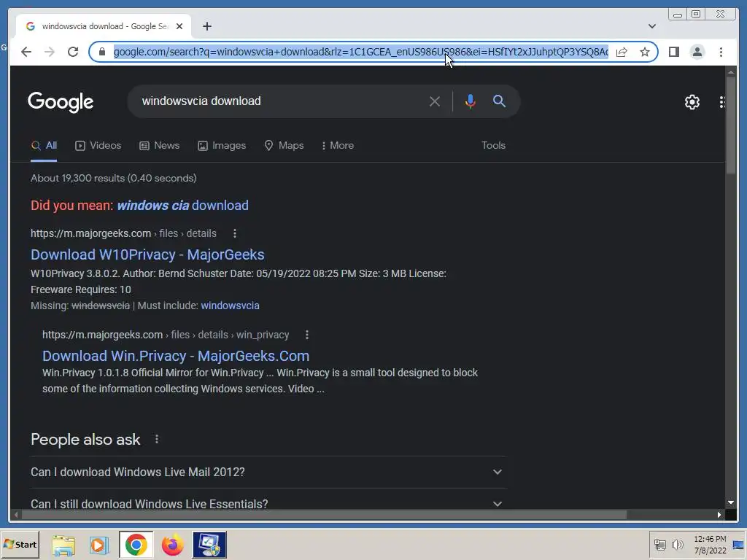Open Download W10Privacy - MajorGeeks result
The width and height of the screenshot is (747, 560).
pyautogui.click(x=147, y=254)
